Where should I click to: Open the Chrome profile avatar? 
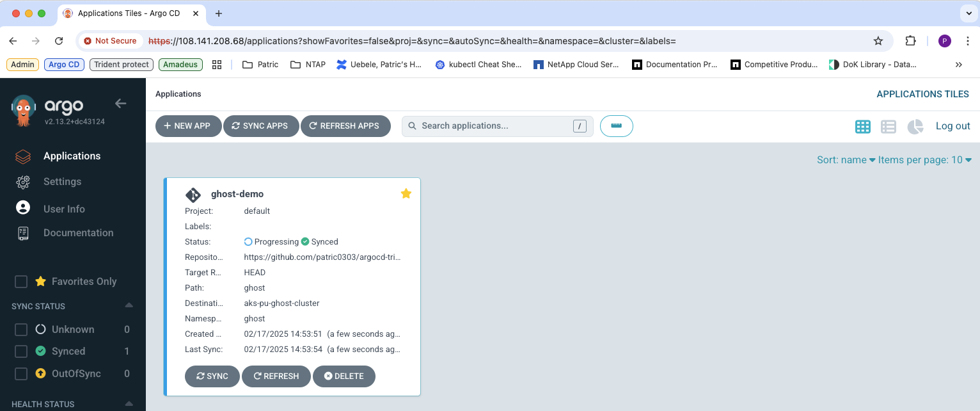[945, 41]
